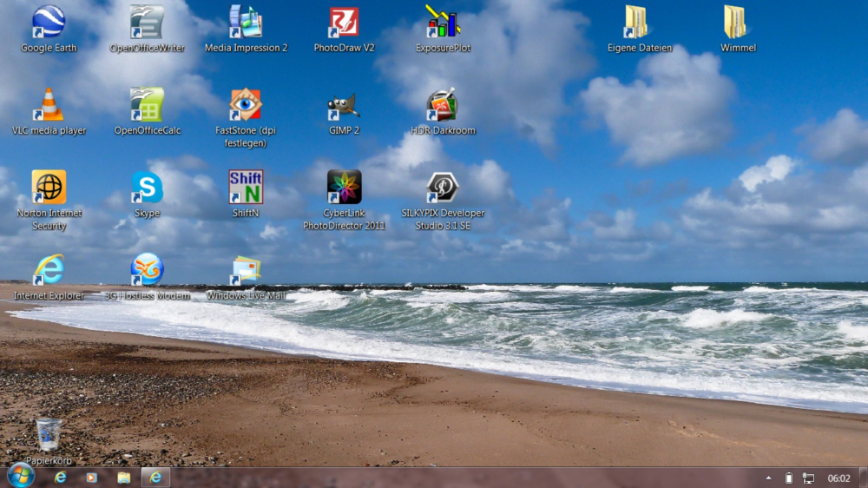Click the first Internet Explorer taskbar icon

click(x=61, y=477)
